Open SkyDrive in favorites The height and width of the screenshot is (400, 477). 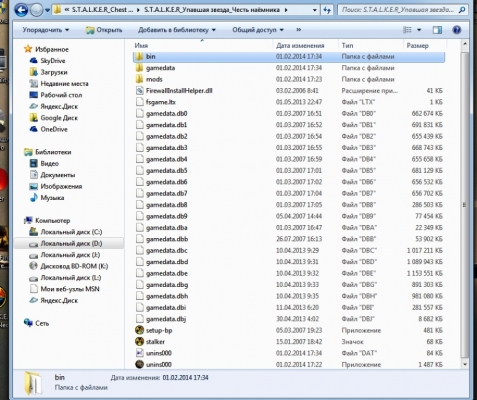[x=47, y=61]
